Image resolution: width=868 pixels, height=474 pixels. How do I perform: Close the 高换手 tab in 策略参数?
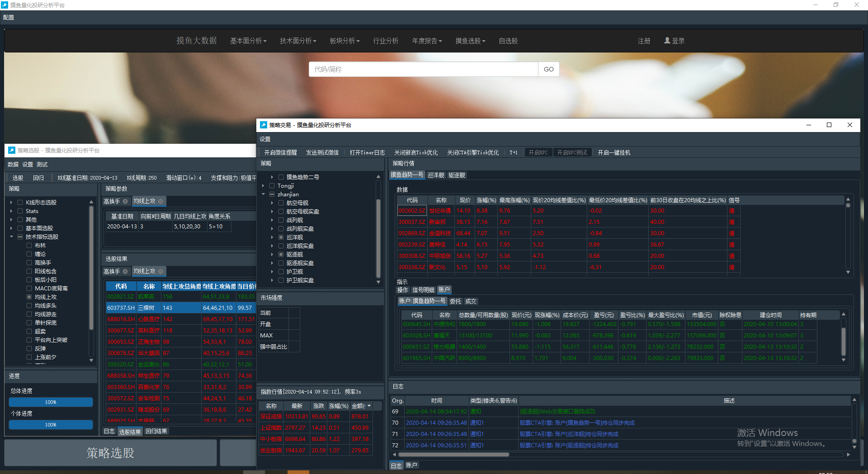125,201
